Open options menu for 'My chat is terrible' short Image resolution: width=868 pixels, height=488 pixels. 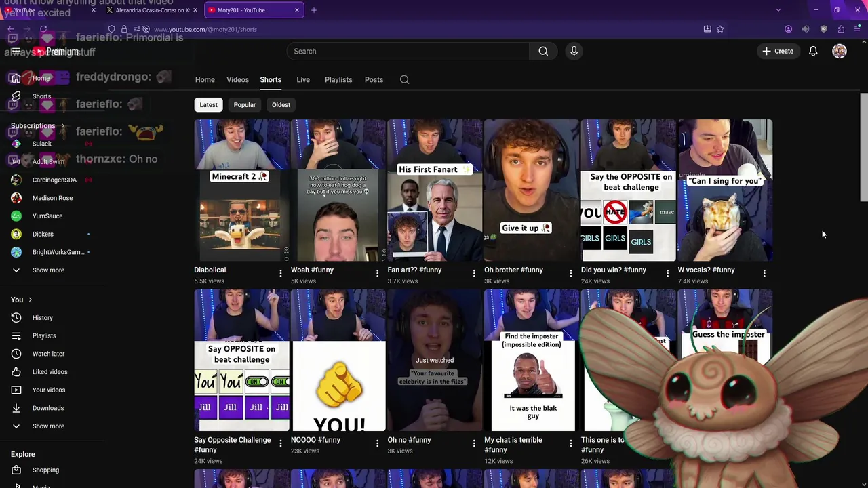pyautogui.click(x=570, y=443)
